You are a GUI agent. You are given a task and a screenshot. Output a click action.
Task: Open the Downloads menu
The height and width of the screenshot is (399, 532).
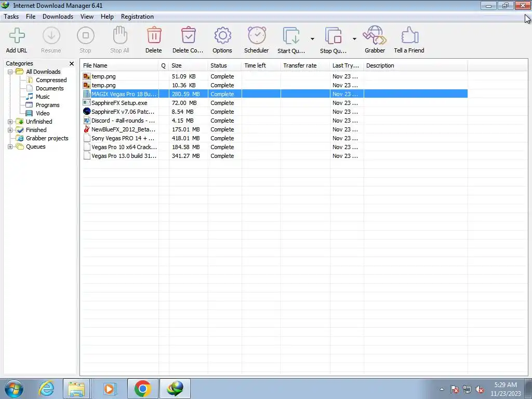click(58, 17)
